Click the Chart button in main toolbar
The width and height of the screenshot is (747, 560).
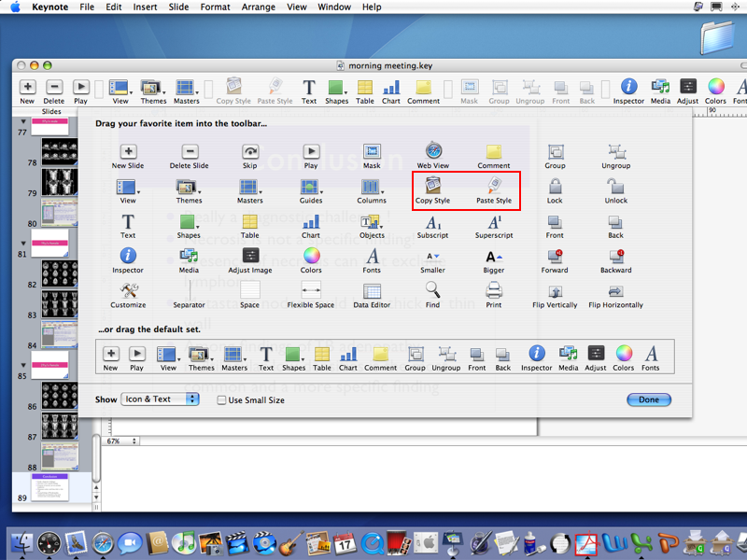[391, 91]
